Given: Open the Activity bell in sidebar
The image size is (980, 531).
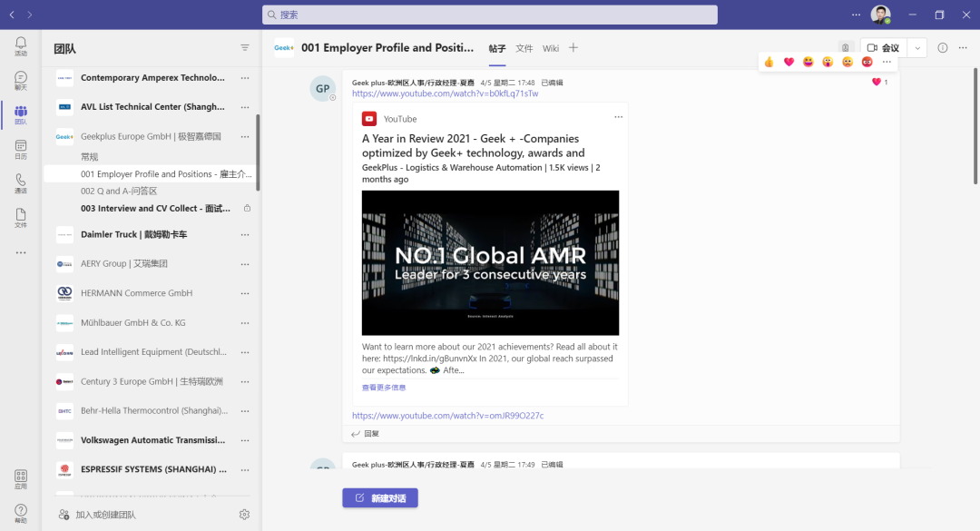Looking at the screenshot, I should (21, 45).
